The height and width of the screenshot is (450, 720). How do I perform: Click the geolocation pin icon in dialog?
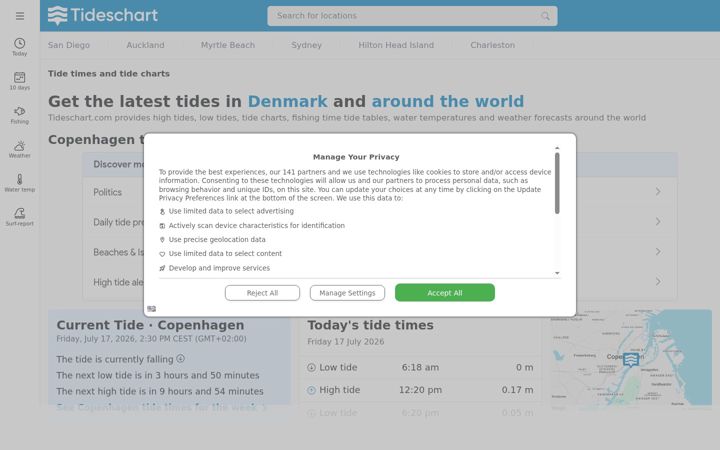[x=162, y=240]
